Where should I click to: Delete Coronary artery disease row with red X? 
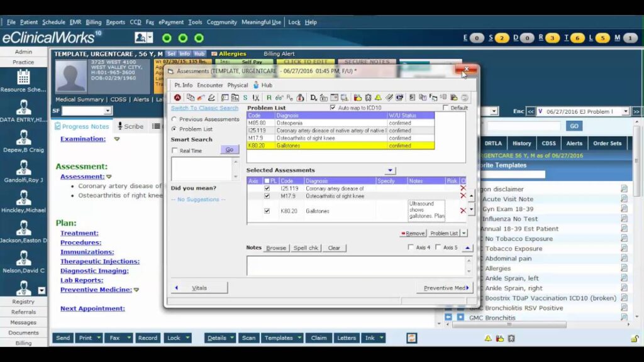463,188
